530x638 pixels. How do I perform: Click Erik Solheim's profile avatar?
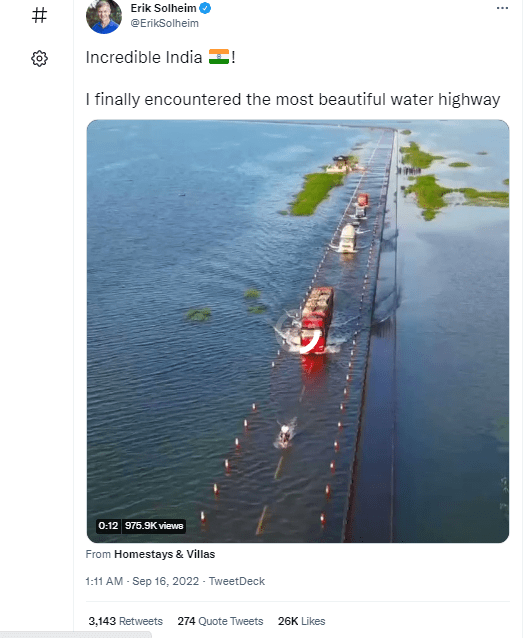104,16
